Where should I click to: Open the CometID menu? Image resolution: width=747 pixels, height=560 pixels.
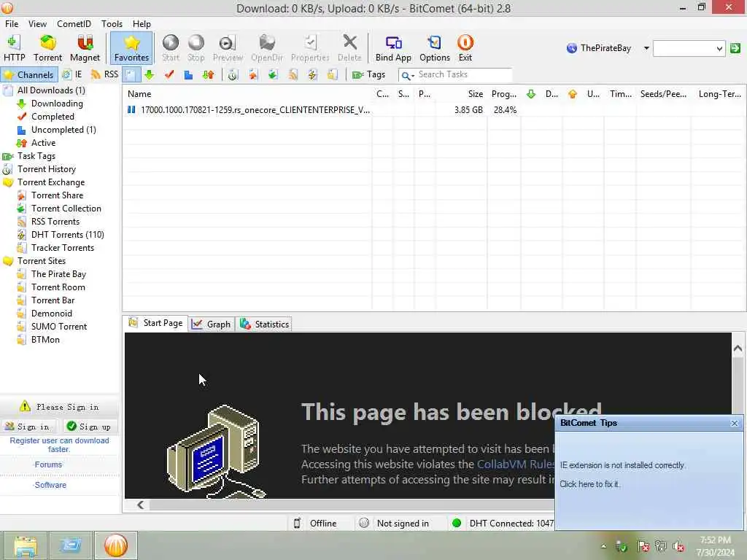click(x=74, y=24)
